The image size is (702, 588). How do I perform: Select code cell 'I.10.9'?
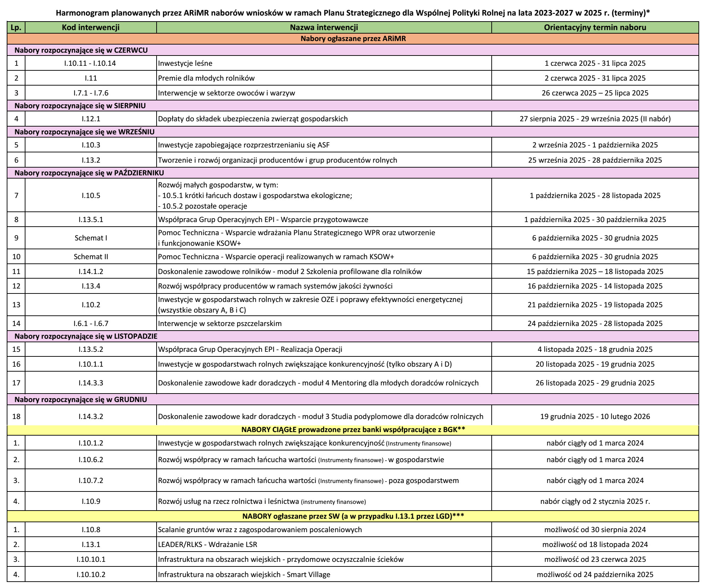90,501
